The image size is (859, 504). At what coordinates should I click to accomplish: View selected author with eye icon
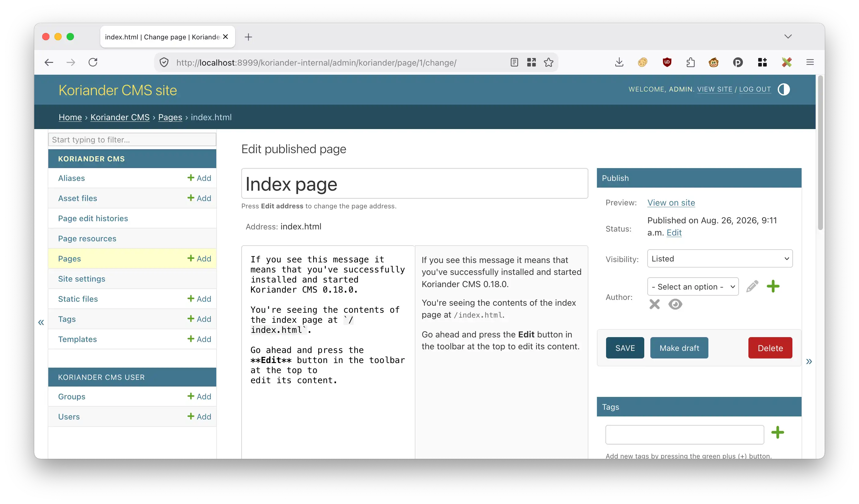tap(675, 304)
